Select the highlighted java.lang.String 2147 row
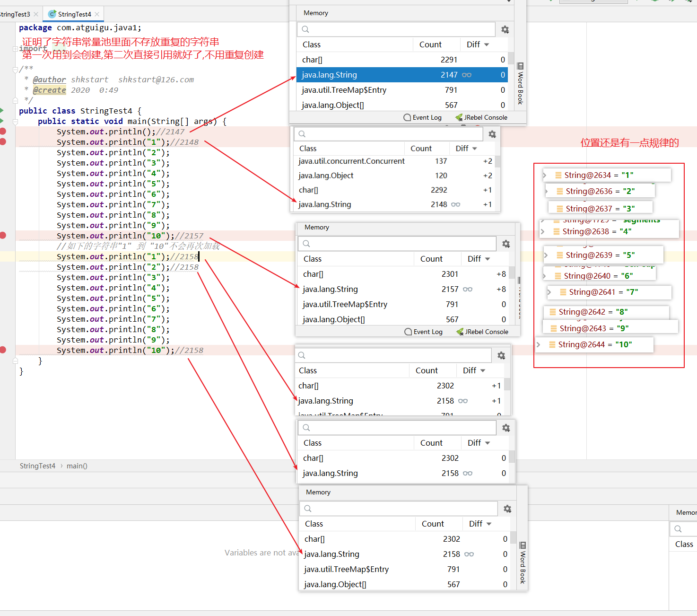Image resolution: width=697 pixels, height=616 pixels. click(402, 75)
